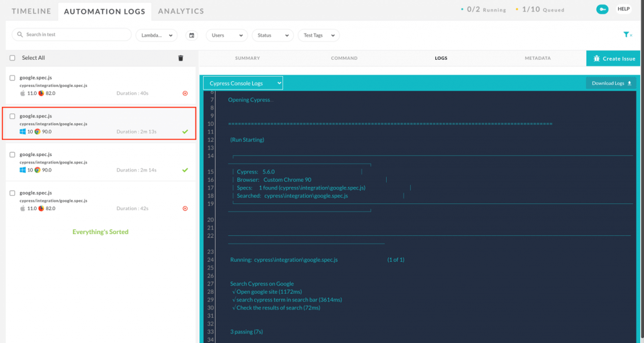Expand the Test Tags dropdown
The width and height of the screenshot is (644, 343).
[318, 35]
